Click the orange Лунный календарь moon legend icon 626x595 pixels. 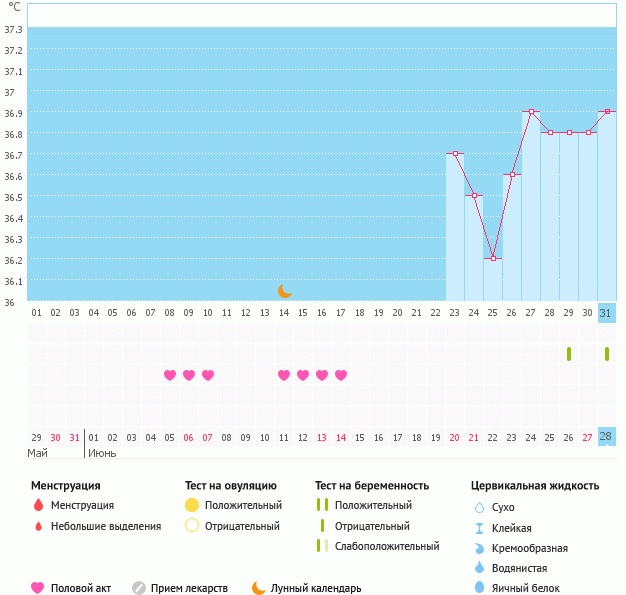click(259, 588)
